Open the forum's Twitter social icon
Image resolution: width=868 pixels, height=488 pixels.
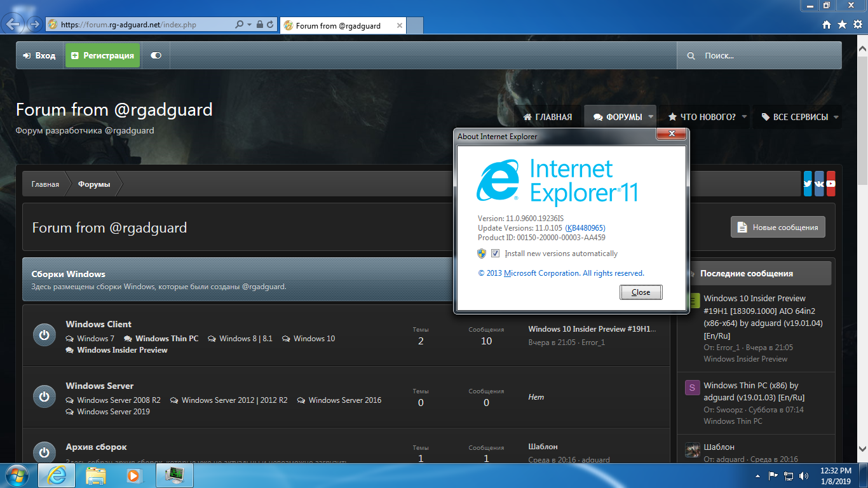[x=808, y=184]
